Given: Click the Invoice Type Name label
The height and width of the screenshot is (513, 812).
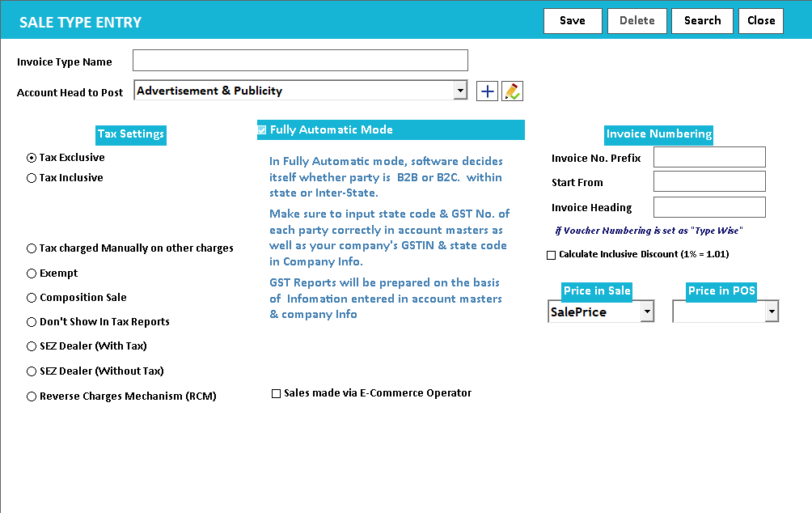Looking at the screenshot, I should pos(64,62).
